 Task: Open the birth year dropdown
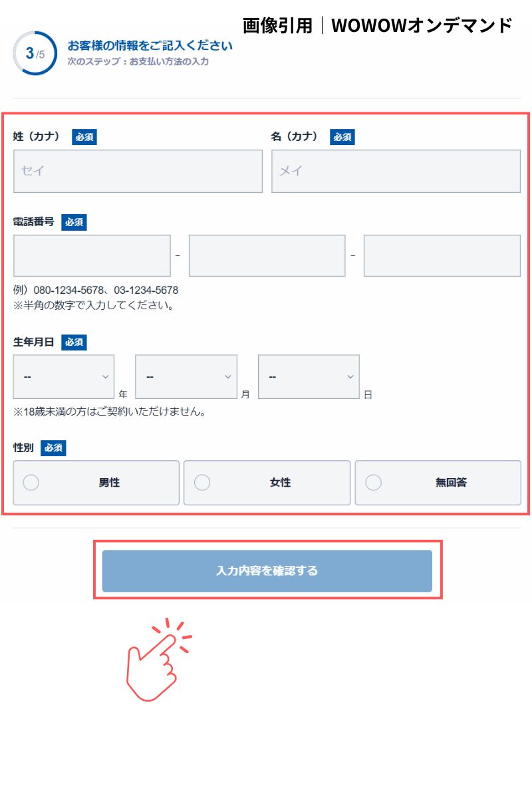64,376
